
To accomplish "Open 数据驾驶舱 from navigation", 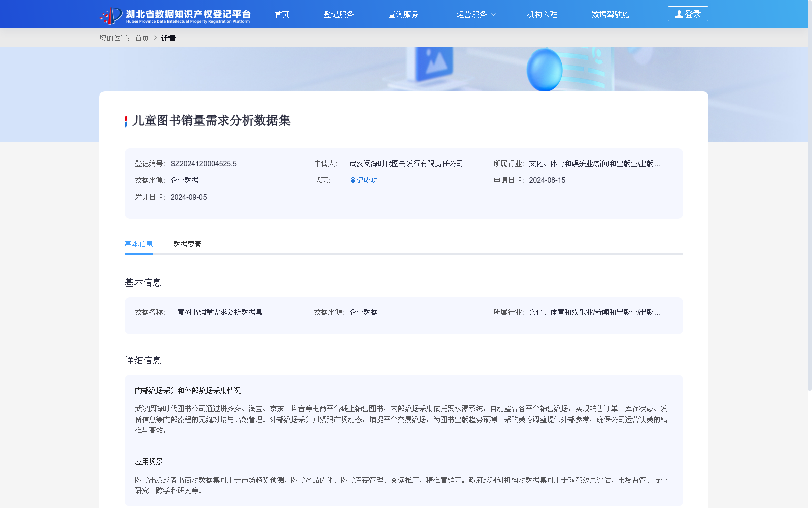I will pyautogui.click(x=610, y=14).
